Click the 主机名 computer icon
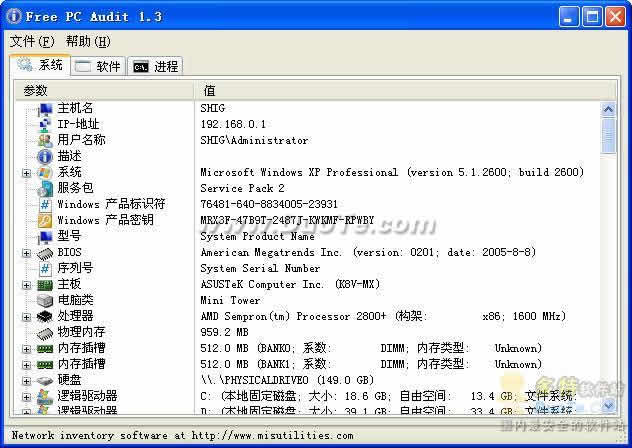Image resolution: width=632 pixels, height=448 pixels. (x=45, y=109)
